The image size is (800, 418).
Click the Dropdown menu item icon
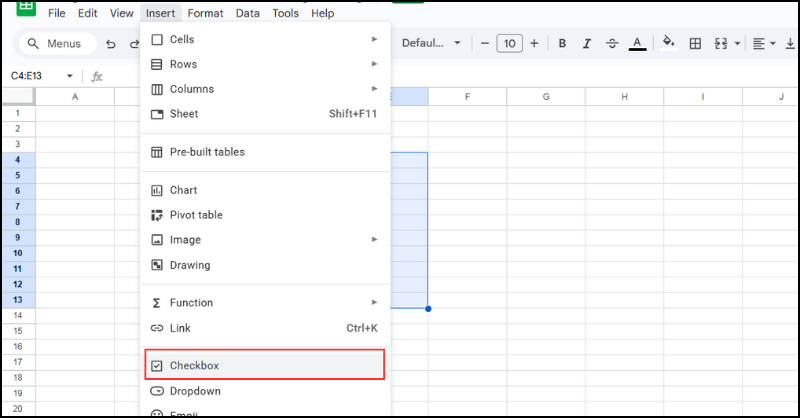157,391
